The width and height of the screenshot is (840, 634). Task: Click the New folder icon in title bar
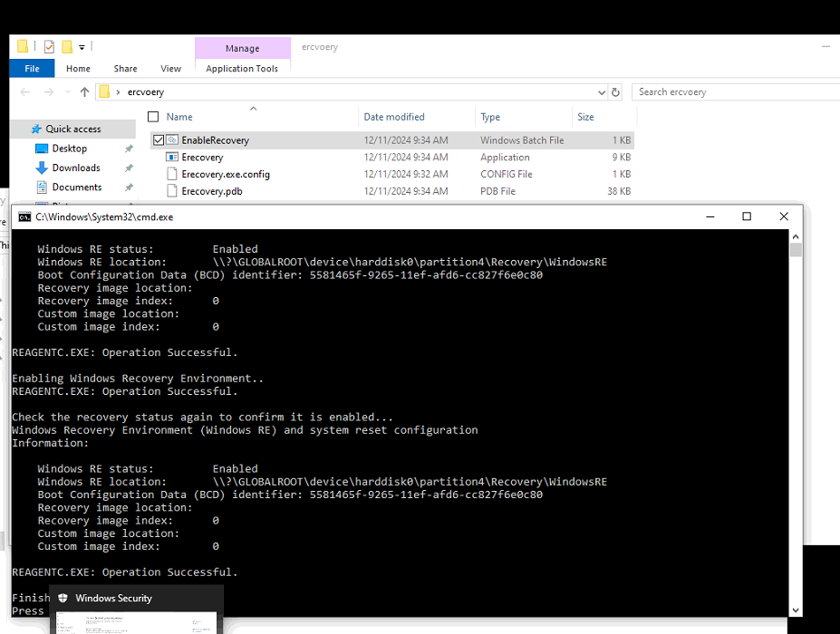pos(67,47)
